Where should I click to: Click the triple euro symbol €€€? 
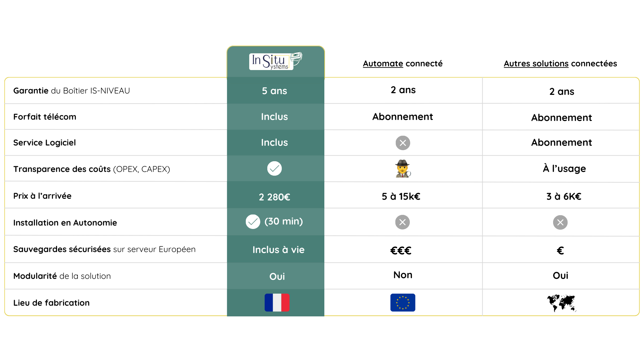point(401,250)
